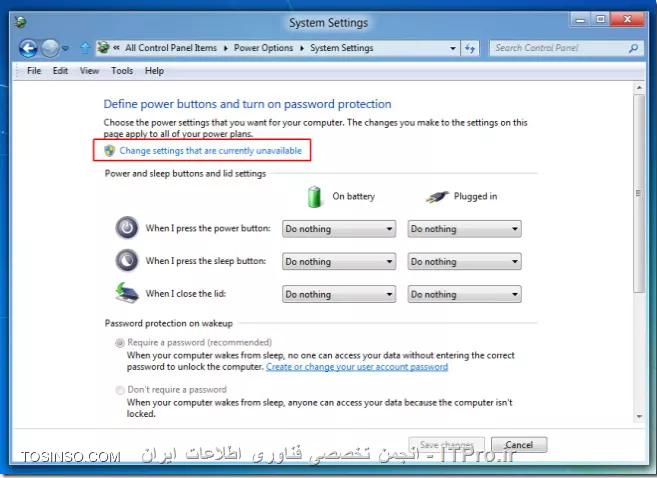The width and height of the screenshot is (657, 478).
Task: Maximize the System Settings window
Action: (600, 20)
